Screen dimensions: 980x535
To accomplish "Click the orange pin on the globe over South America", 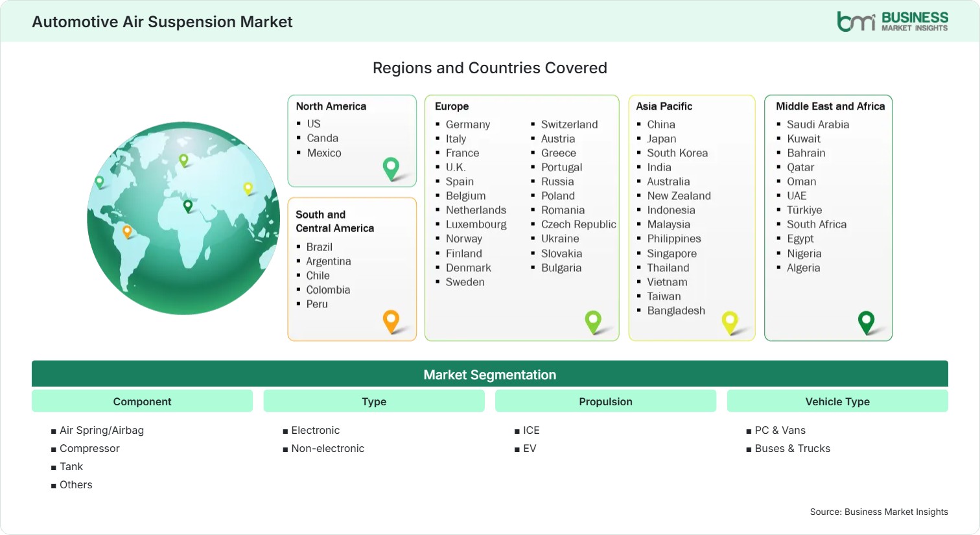I will tap(127, 232).
